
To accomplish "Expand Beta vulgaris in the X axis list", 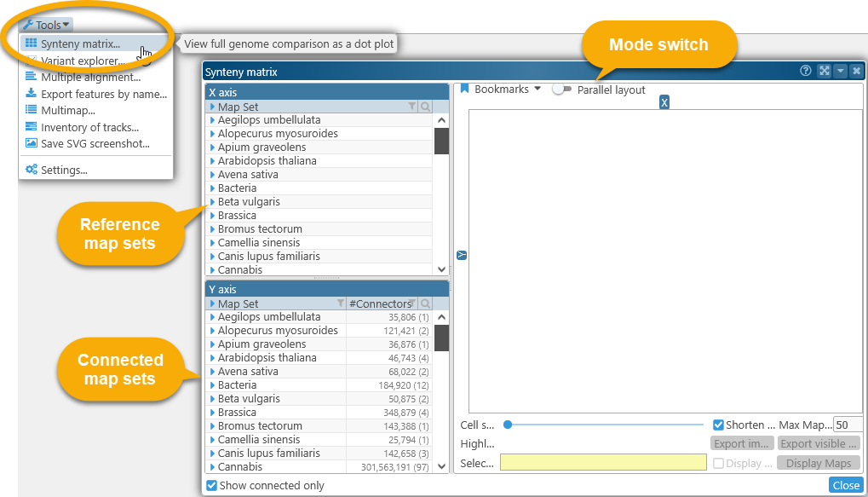I will pos(213,202).
